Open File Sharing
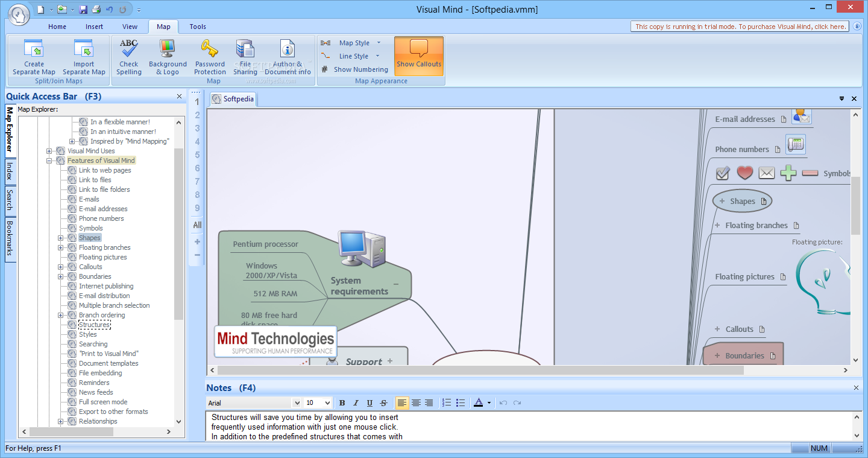Viewport: 868px width, 458px height. pyautogui.click(x=245, y=57)
